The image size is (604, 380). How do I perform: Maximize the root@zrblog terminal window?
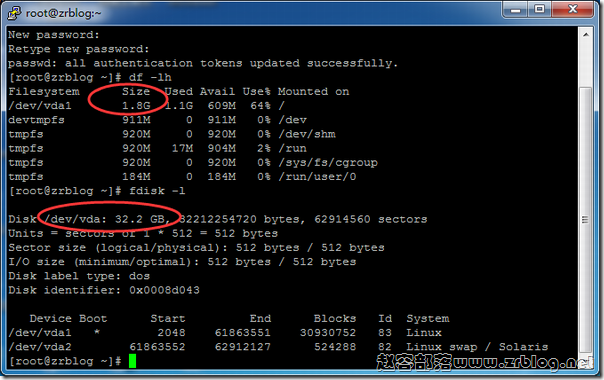[x=540, y=10]
